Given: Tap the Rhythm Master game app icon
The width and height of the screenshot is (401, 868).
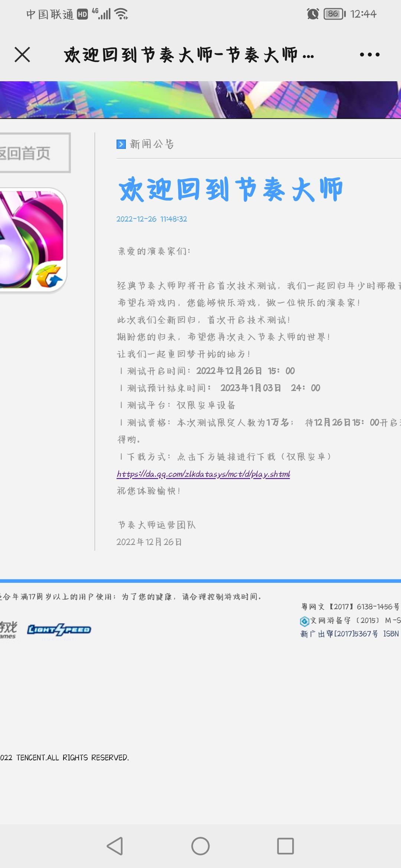Looking at the screenshot, I should click(x=33, y=240).
